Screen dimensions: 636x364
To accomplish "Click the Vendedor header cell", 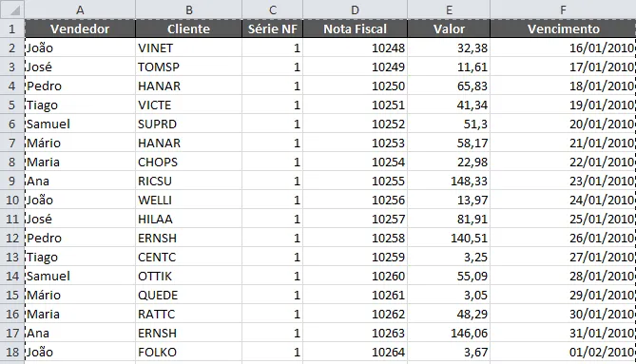I will 80,29.
